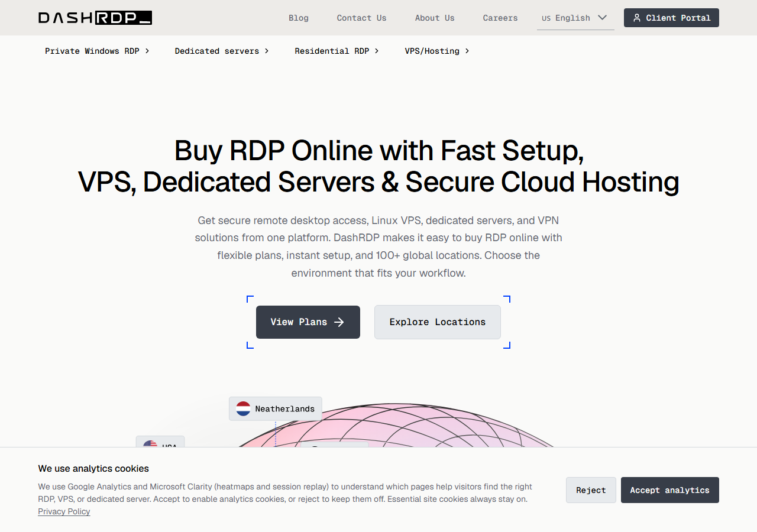Image resolution: width=757 pixels, height=532 pixels.
Task: Click the "Buy RDP Online with Fast Setup" headline
Action: pyautogui.click(x=378, y=166)
